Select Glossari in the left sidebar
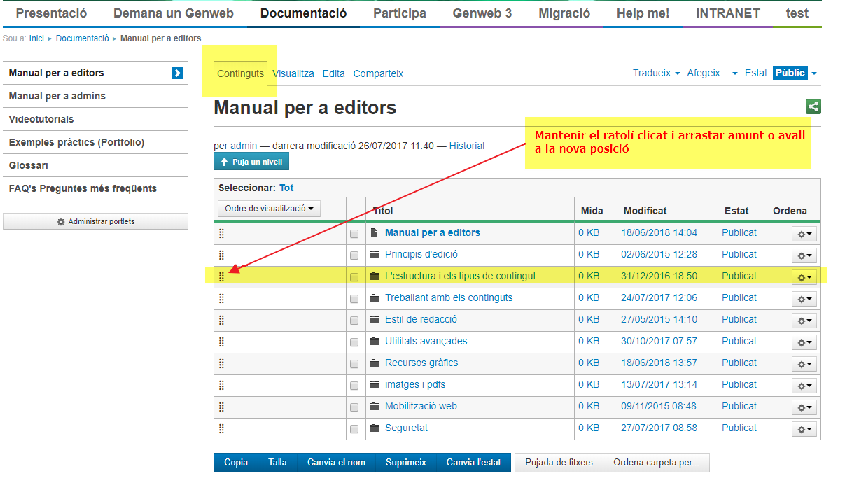This screenshot has height=504, width=866. pos(29,165)
